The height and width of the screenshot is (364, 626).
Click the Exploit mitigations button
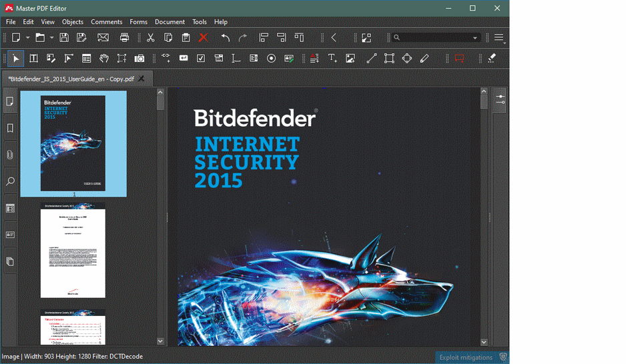point(472,357)
